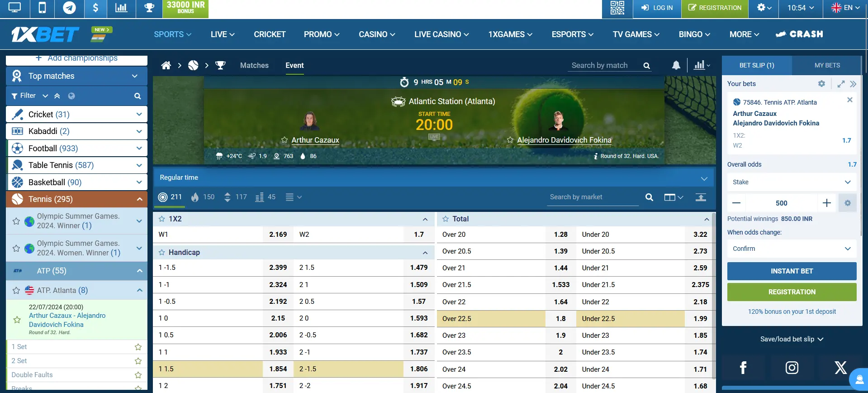868x393 pixels.
Task: Open the 120% bonus on 1st deposit link
Action: pyautogui.click(x=792, y=312)
